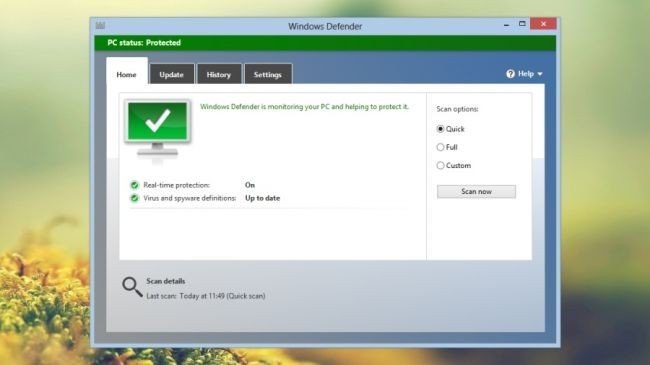Maximize the Windows Defender window
Viewport: 650px width, 365px height.
522,24
